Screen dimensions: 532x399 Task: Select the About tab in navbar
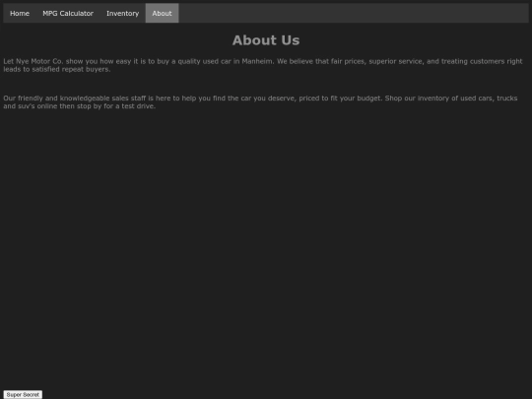[x=162, y=13]
